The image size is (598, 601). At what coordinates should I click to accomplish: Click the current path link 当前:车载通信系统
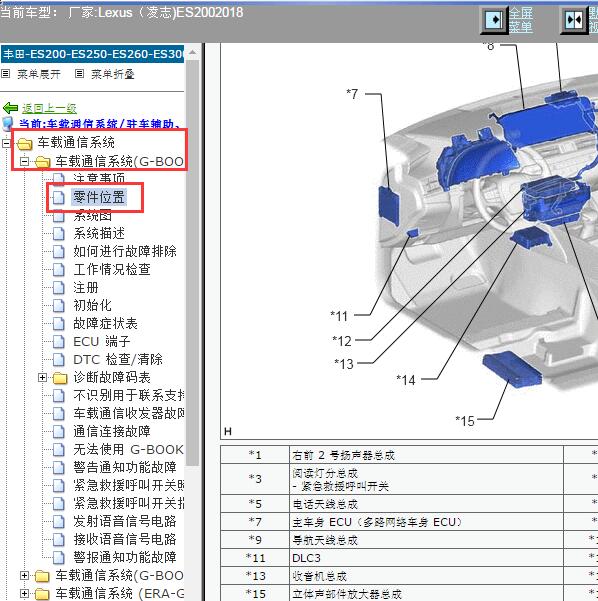(x=100, y=123)
